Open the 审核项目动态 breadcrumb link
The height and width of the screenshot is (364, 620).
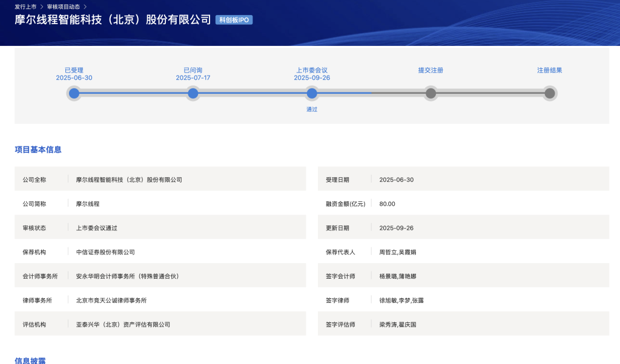pyautogui.click(x=63, y=7)
